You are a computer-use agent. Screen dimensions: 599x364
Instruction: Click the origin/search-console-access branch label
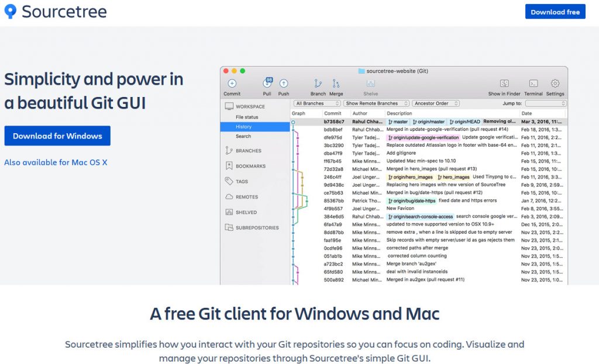pyautogui.click(x=420, y=217)
